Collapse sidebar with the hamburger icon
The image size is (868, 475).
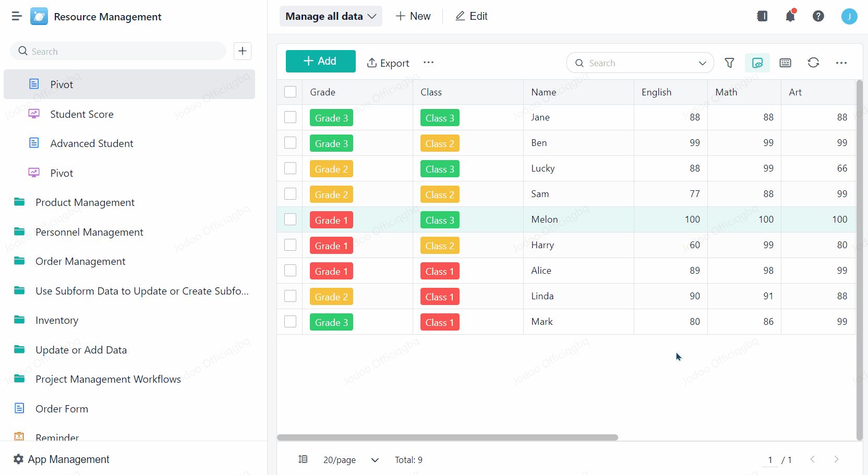(x=17, y=16)
